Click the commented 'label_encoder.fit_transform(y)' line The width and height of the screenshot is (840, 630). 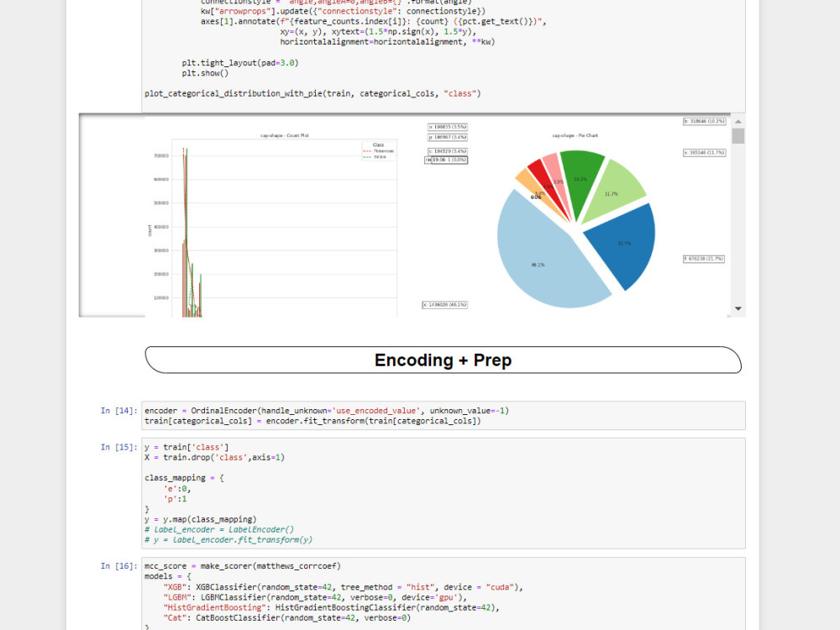point(228,540)
